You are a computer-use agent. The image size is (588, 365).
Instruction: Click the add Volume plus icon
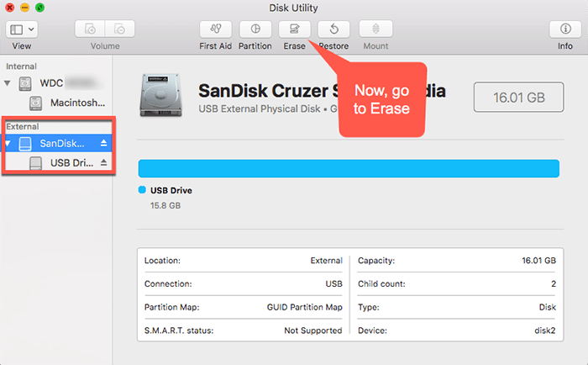pos(90,29)
